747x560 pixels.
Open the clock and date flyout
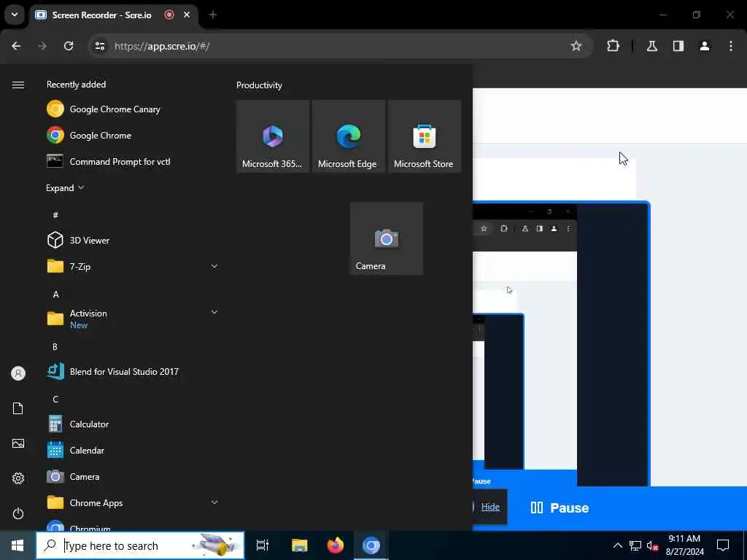click(x=684, y=545)
